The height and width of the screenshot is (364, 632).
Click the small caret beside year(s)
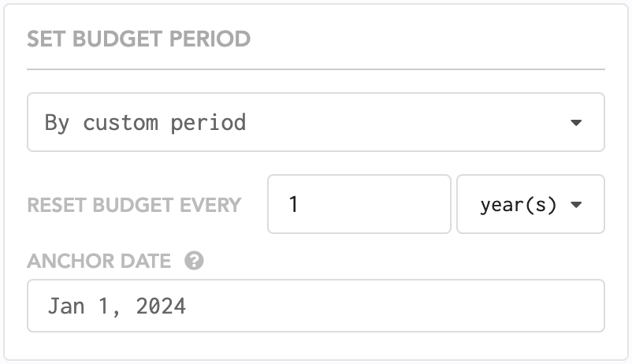(x=576, y=205)
